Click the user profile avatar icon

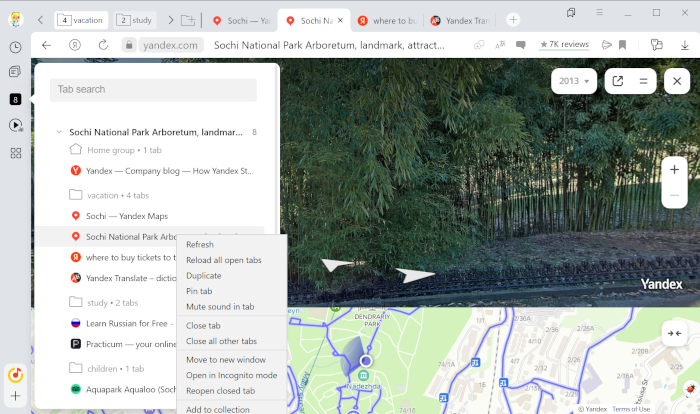(x=16, y=20)
